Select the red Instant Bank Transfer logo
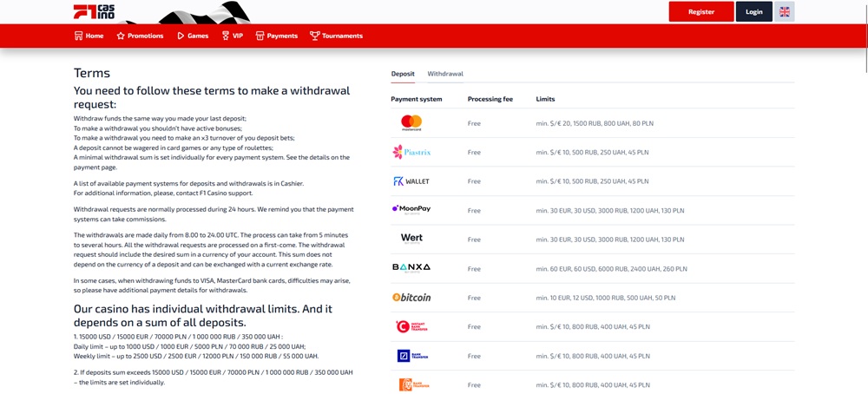868x394 pixels. pyautogui.click(x=411, y=326)
